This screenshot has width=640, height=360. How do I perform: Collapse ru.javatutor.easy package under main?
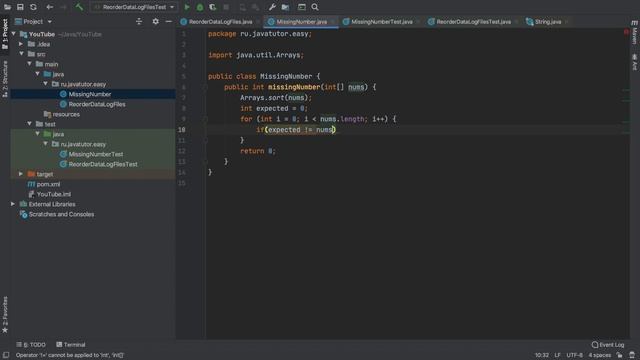point(46,84)
